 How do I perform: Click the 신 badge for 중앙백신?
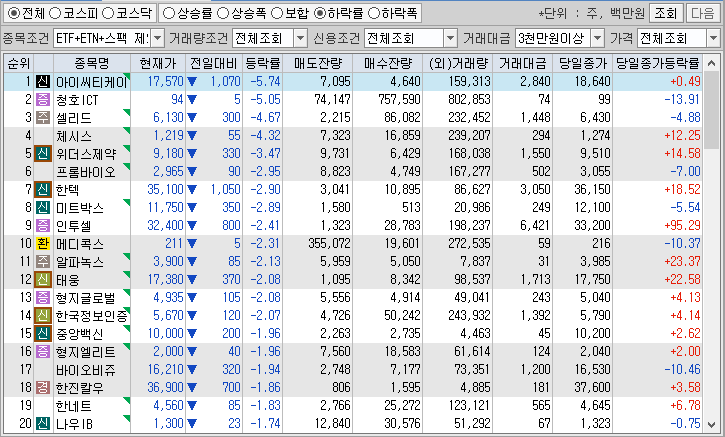click(x=43, y=334)
